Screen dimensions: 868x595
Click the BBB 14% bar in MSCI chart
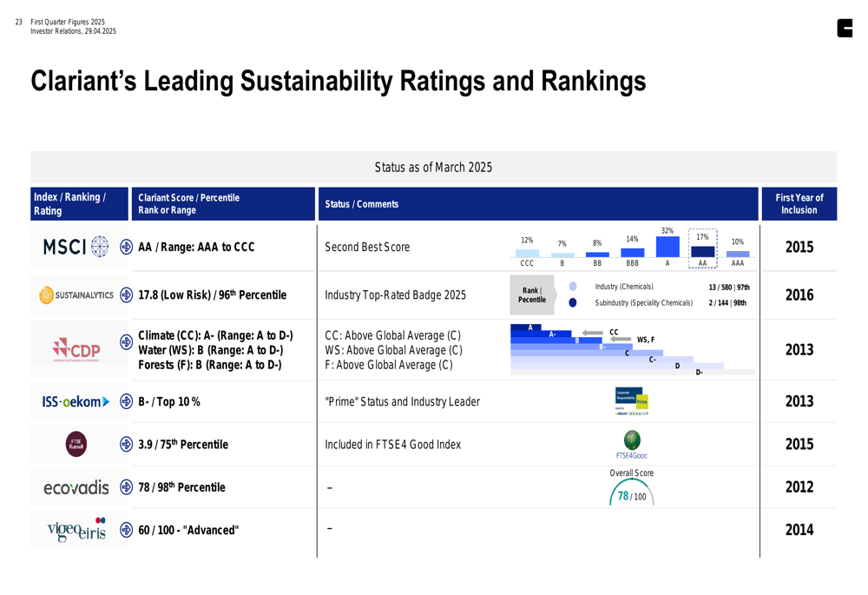tap(632, 253)
